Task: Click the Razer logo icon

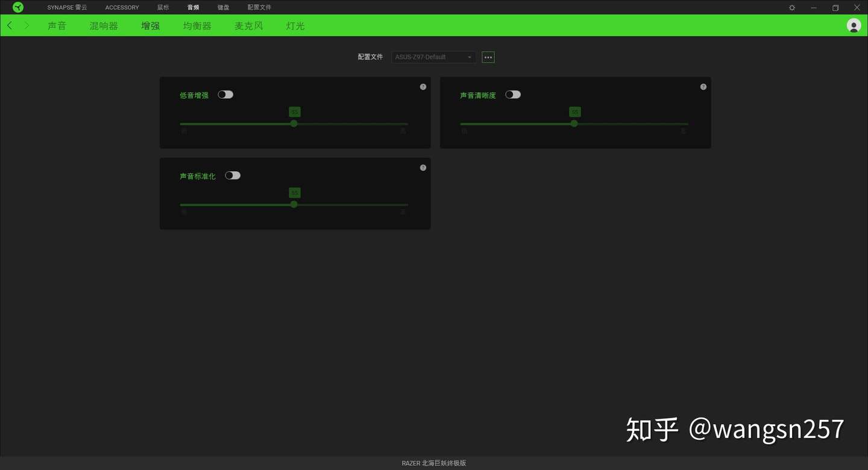Action: (x=18, y=7)
